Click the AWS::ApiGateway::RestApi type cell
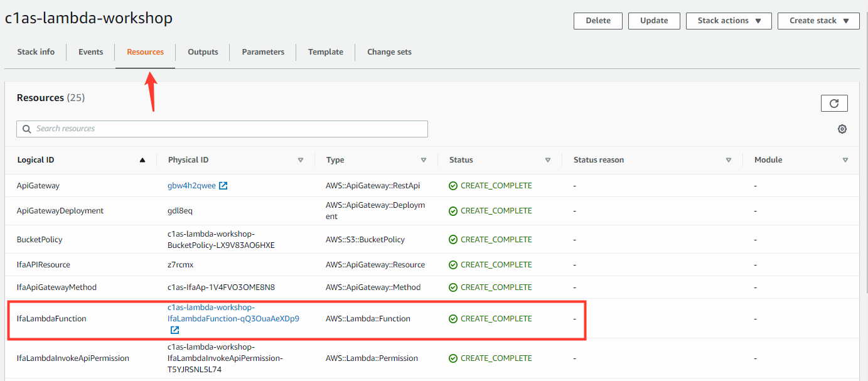This screenshot has width=868, height=381. tap(373, 186)
